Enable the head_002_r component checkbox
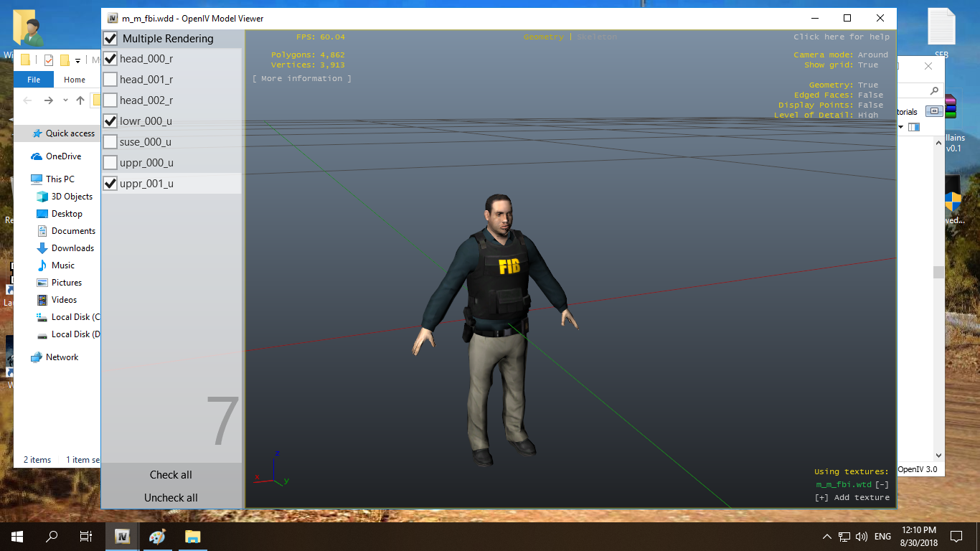 pos(110,100)
